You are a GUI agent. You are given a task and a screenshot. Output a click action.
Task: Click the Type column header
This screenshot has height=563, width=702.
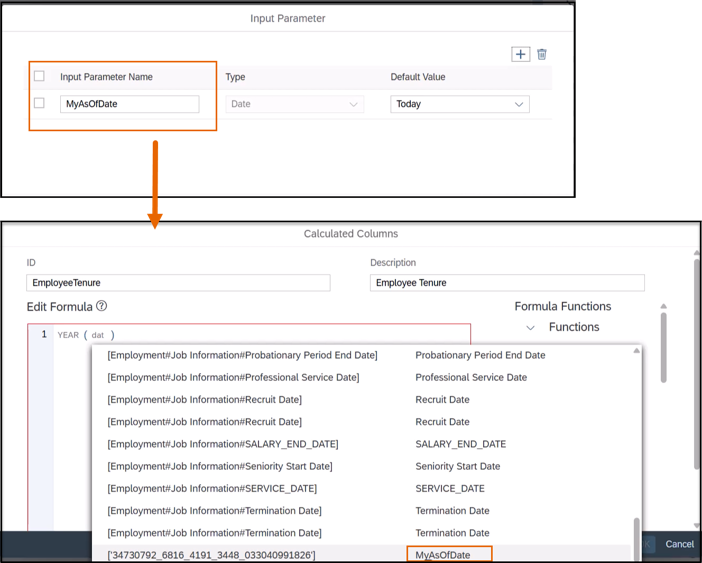tap(235, 77)
